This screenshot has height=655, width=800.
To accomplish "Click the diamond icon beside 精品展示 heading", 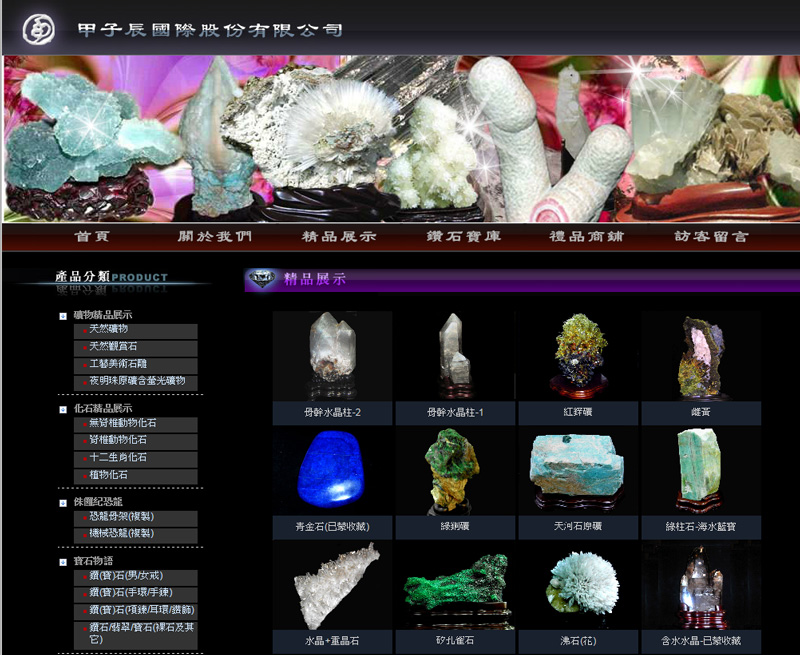I will (x=262, y=279).
